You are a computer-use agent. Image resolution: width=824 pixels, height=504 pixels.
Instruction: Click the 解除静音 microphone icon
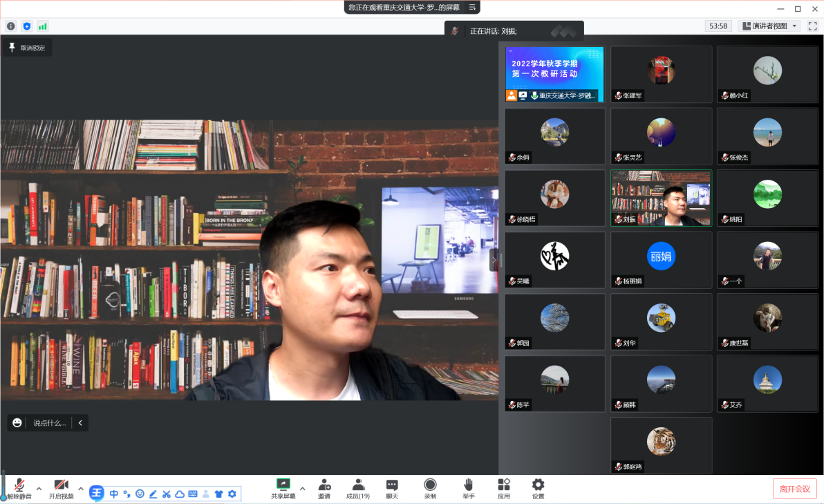click(x=19, y=485)
